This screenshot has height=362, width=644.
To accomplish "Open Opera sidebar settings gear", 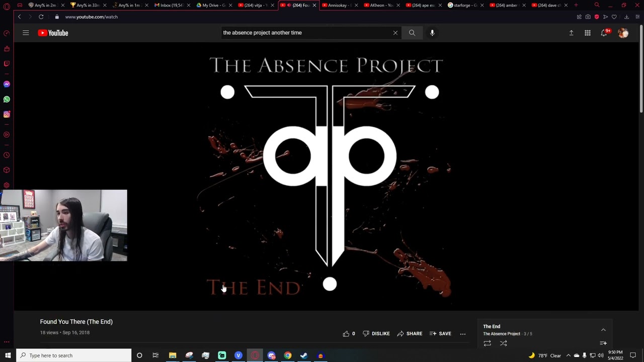I will 7,185.
